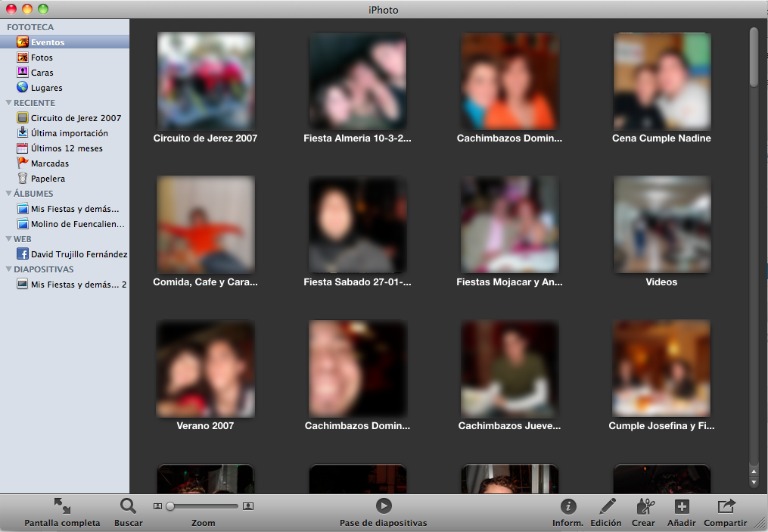768x532 pixels.
Task: Select the Cena Cumple Nadine event thumbnail
Action: pos(662,81)
